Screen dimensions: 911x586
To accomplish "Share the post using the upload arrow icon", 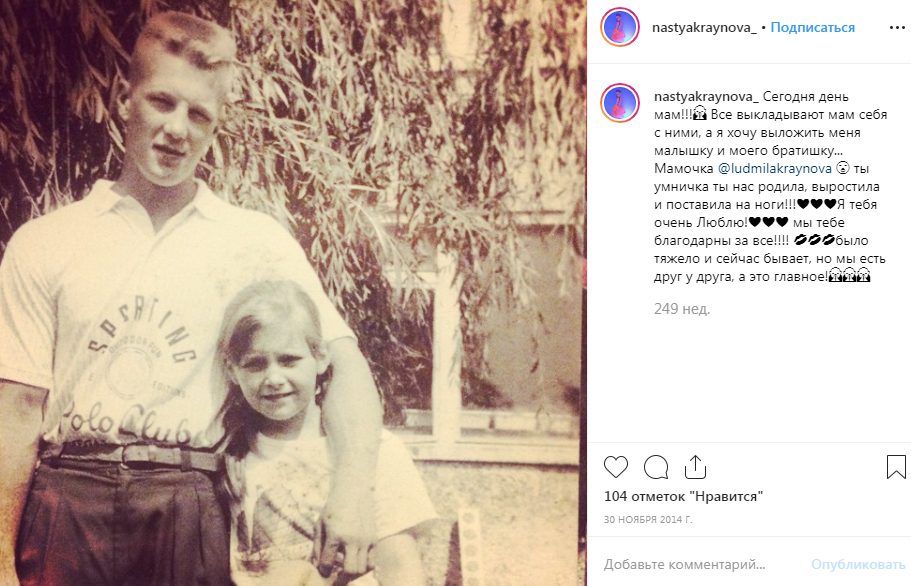I will (695, 467).
